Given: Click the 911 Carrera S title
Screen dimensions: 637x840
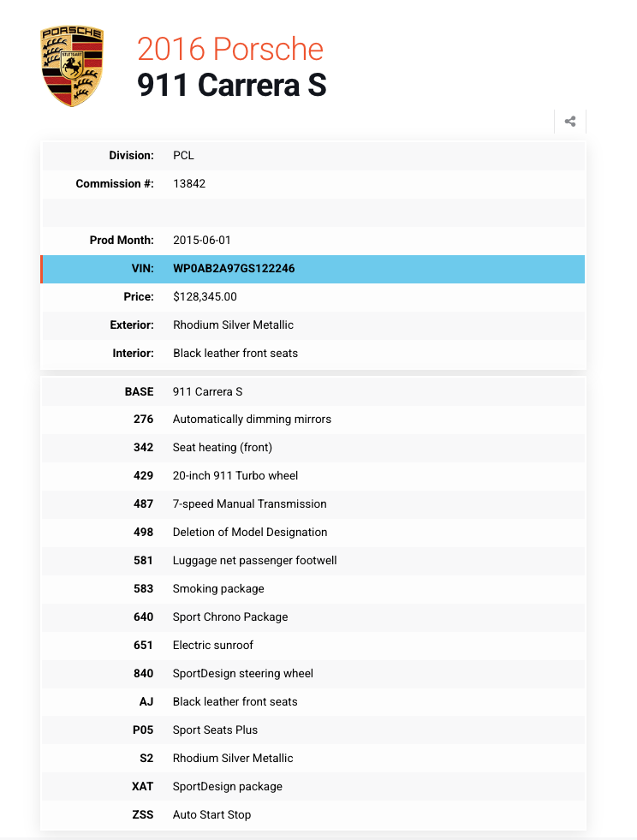Looking at the screenshot, I should pos(232,86).
